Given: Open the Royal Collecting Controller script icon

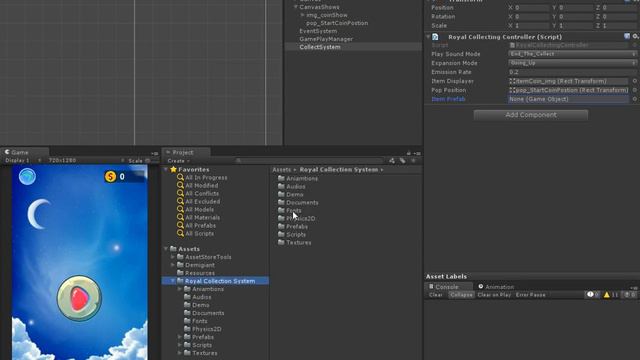Looking at the screenshot, I should pos(435,37).
